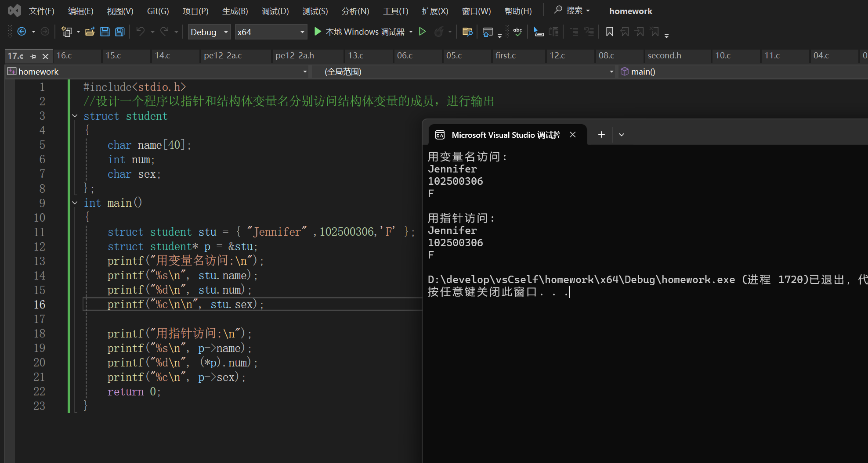Click the uncomment selected lines icon
Viewport: 868px width, 463px height.
pos(589,32)
